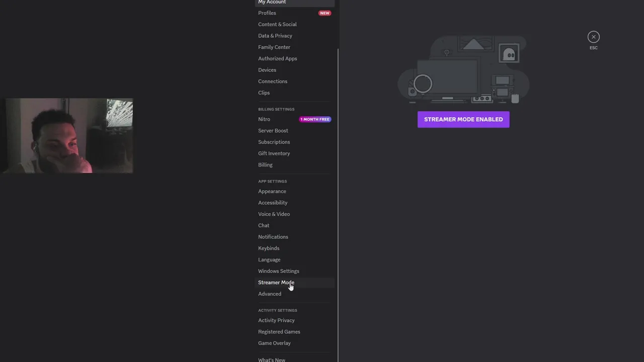Image resolution: width=644 pixels, height=362 pixels.
Task: Click the 1 MONTH FREE badge
Action: 315,119
